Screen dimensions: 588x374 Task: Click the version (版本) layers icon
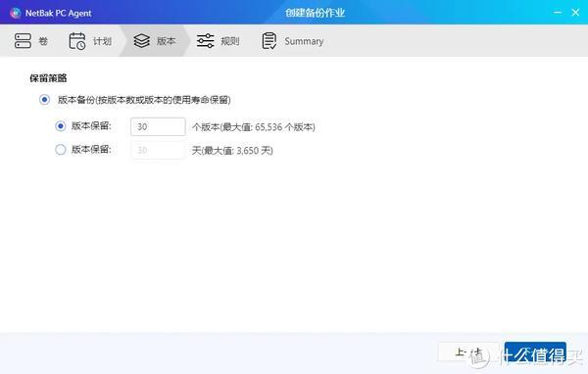[142, 41]
